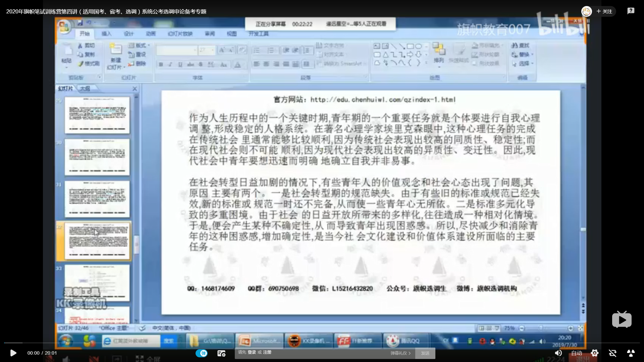Expand the 替换 replace dropdown
The image size is (644, 362).
[522, 54]
